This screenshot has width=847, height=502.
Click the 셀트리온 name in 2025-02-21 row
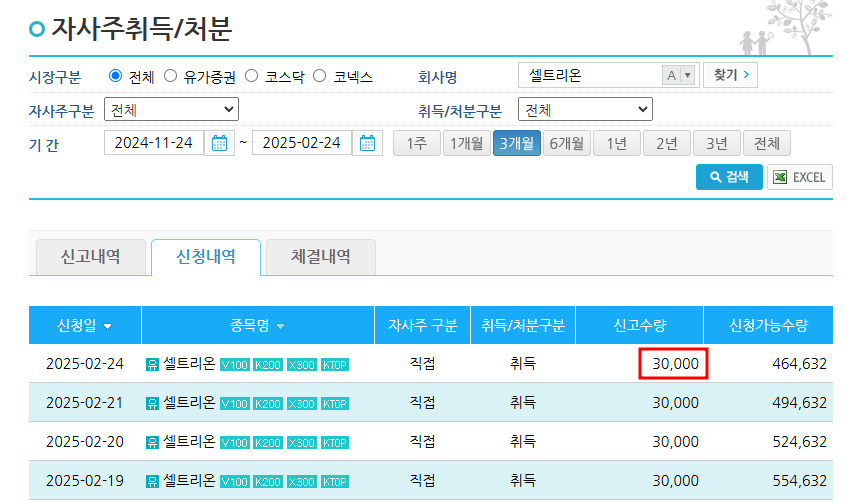189,403
